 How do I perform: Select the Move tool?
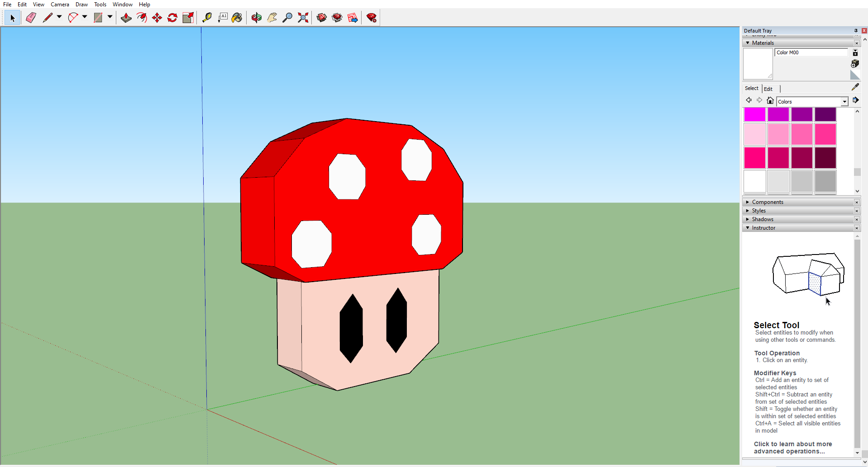point(157,18)
